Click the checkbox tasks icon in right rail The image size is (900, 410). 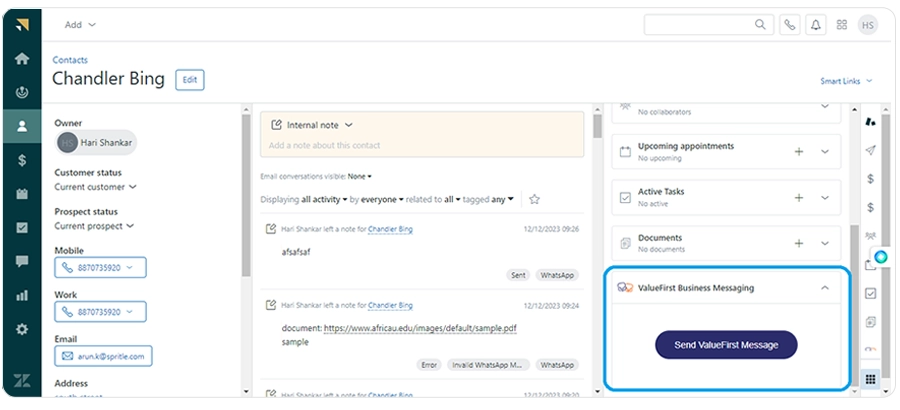[x=870, y=293]
